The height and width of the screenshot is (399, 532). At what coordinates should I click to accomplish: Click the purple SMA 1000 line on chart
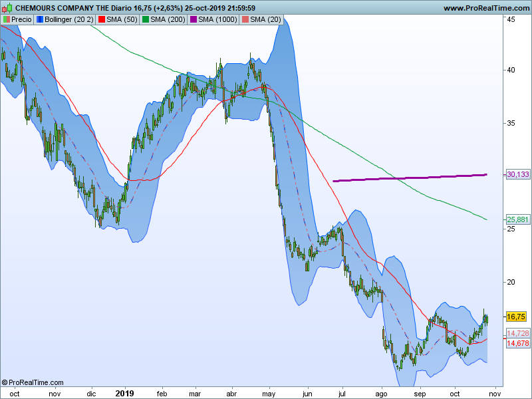pyautogui.click(x=410, y=178)
